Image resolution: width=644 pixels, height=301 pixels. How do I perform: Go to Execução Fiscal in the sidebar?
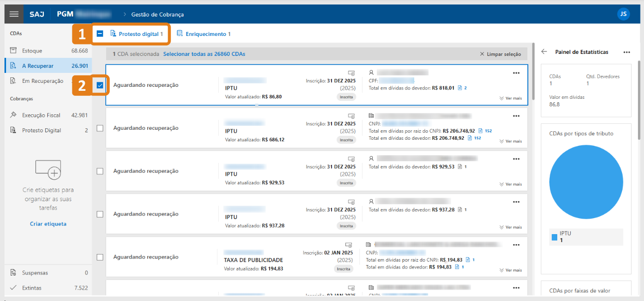[41, 115]
